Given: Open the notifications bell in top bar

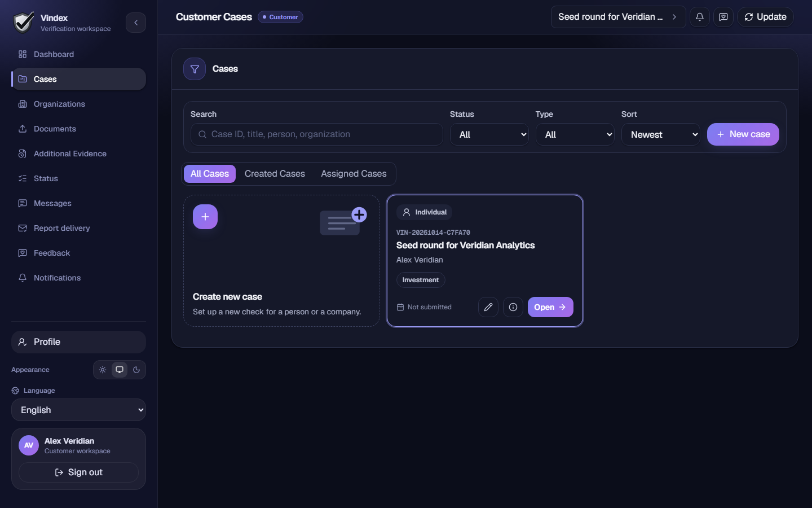Looking at the screenshot, I should click(700, 17).
